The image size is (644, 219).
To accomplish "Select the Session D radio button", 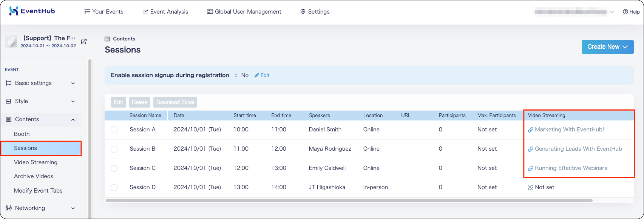I will click(x=114, y=188).
